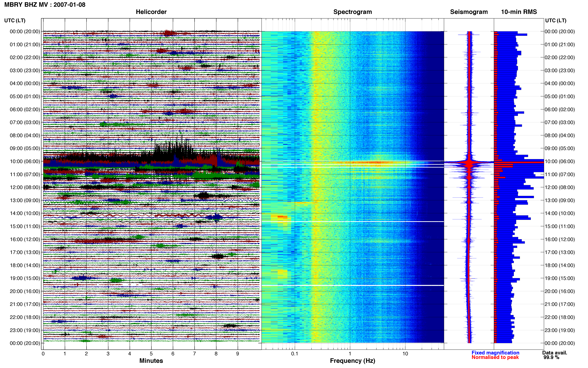
Task: Click right time label '14:00 (10:00)'
Action: tap(560, 213)
